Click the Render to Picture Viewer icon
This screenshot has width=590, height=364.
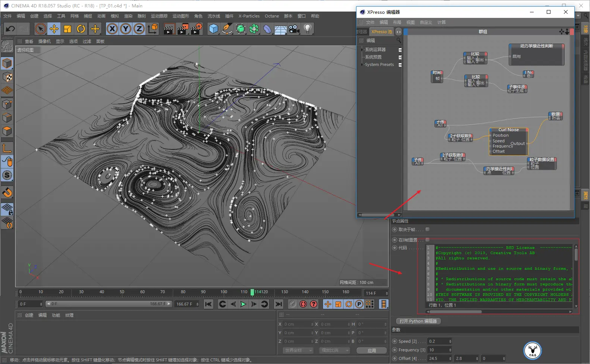(182, 29)
